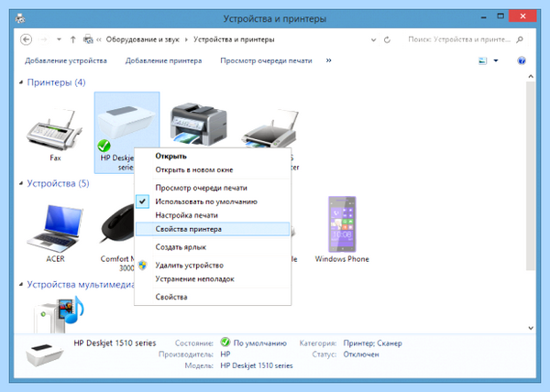Collapse the Принтеры (4) group

tap(21, 82)
